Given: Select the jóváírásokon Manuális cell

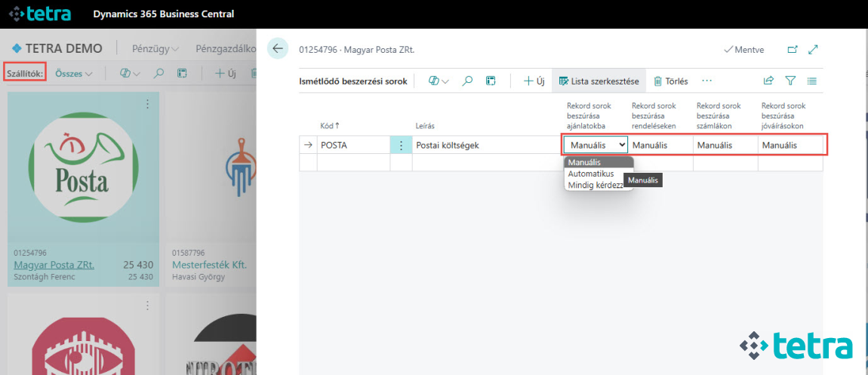Looking at the screenshot, I should click(790, 146).
